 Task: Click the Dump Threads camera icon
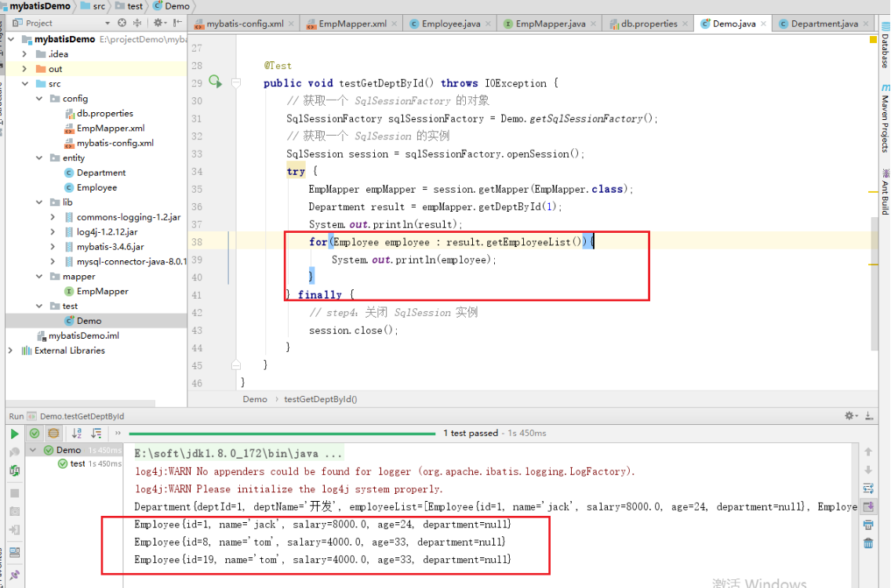15,512
